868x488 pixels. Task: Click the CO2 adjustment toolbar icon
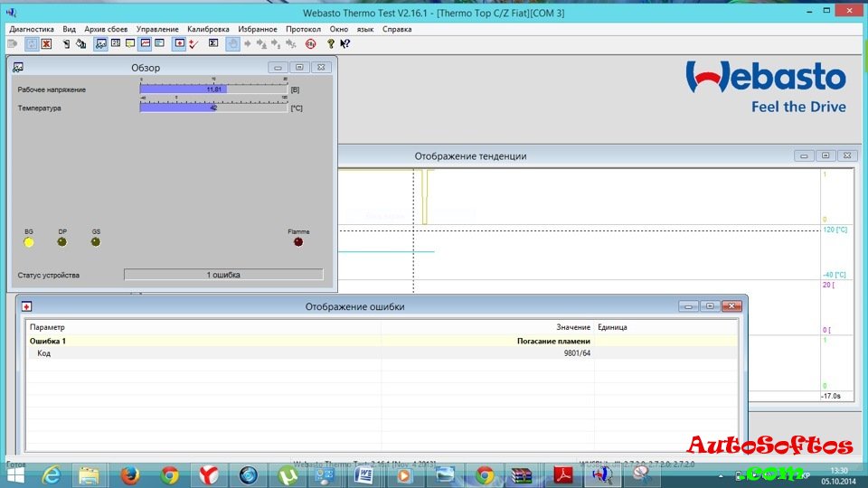click(x=310, y=43)
